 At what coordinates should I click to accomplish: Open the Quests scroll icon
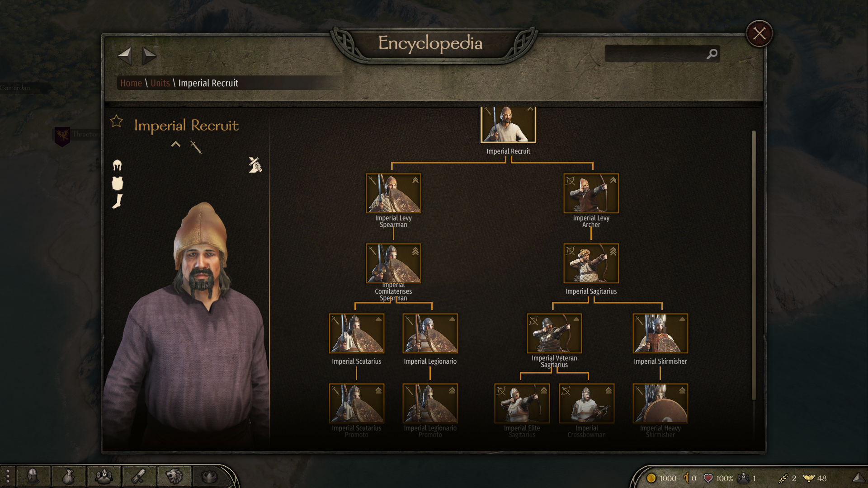click(139, 476)
